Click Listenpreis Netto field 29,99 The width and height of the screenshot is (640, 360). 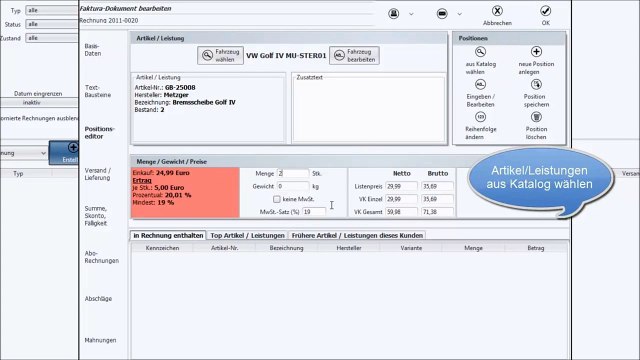click(402, 186)
